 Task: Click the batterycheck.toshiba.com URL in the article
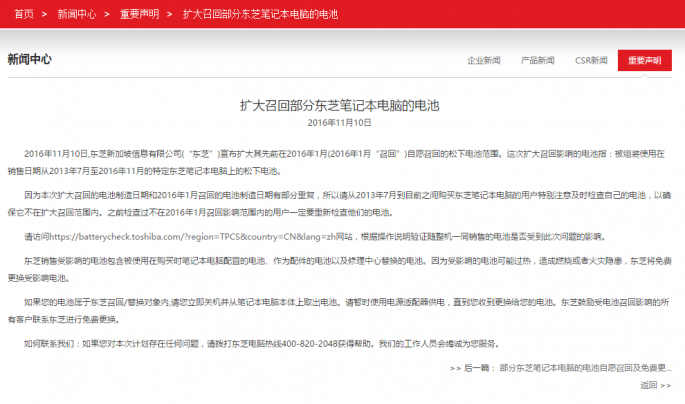(193, 237)
